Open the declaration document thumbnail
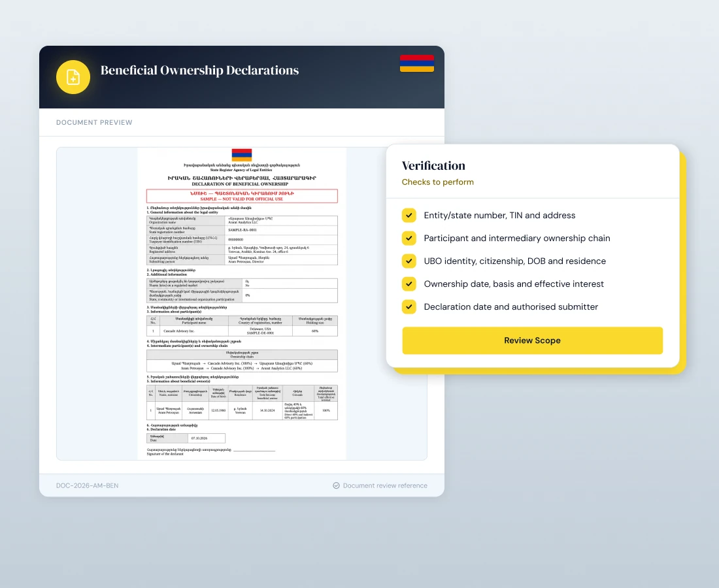The width and height of the screenshot is (719, 588). tap(242, 303)
